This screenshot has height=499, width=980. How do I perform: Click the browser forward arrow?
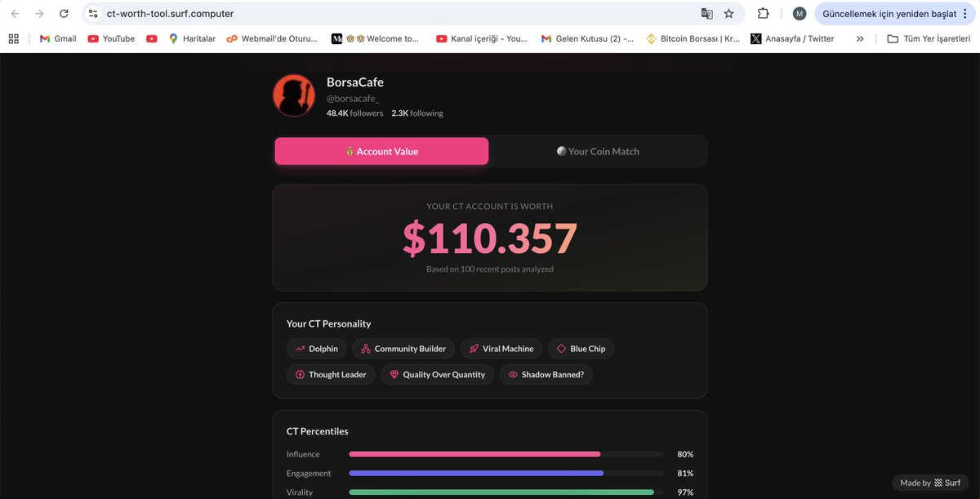click(x=39, y=14)
